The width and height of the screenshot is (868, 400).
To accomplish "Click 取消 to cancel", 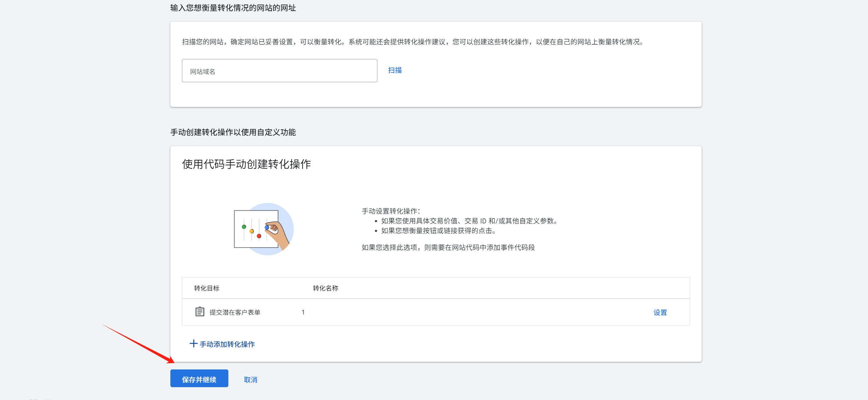I will (x=250, y=380).
